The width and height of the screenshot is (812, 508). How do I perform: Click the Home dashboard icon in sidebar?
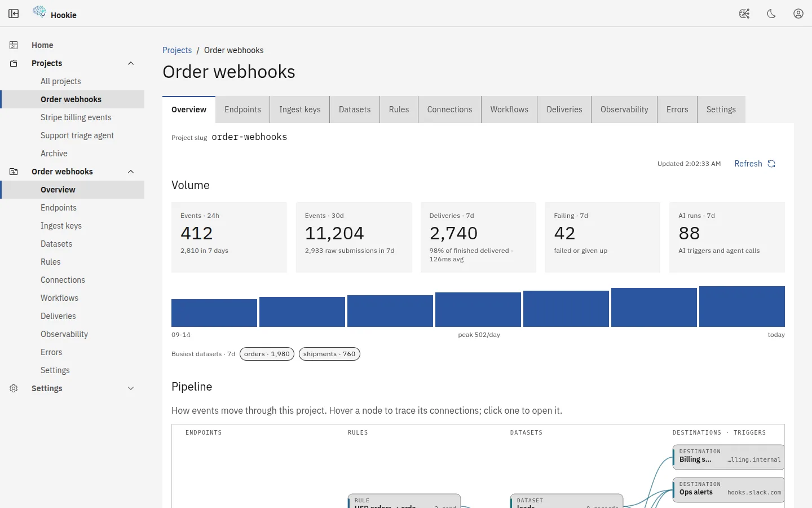tap(14, 45)
